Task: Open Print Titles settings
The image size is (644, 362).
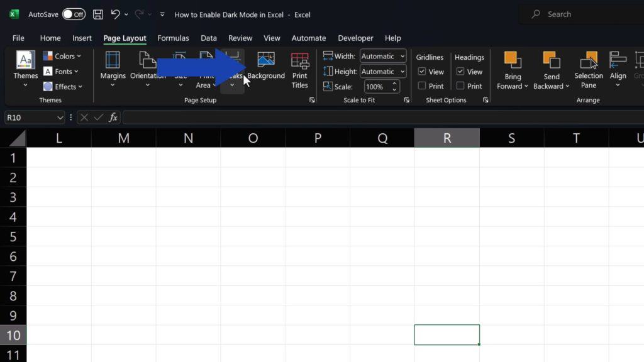Action: coord(299,70)
